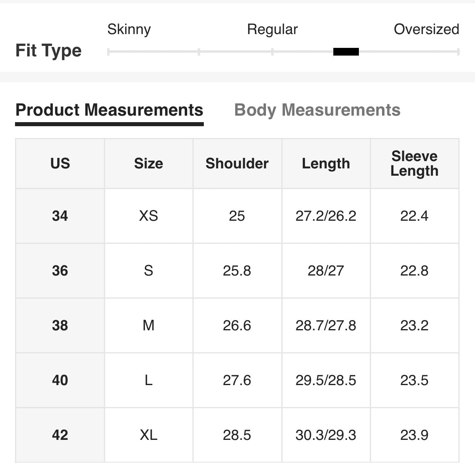475x476 pixels.
Task: Click the M size cell
Action: click(x=149, y=325)
